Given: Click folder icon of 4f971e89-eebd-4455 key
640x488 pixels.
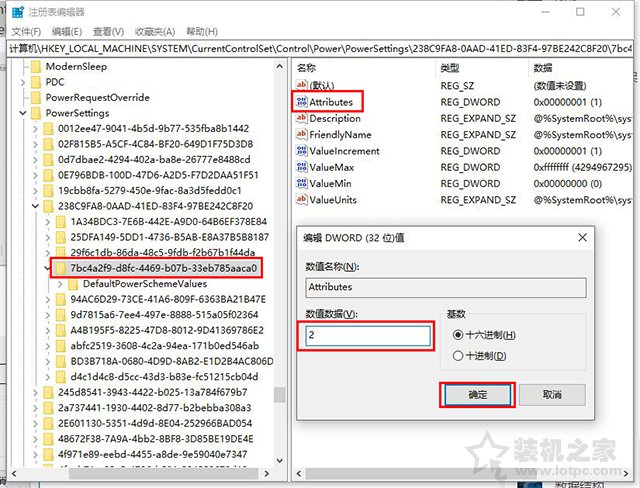Looking at the screenshot, I should pyautogui.click(x=49, y=454).
